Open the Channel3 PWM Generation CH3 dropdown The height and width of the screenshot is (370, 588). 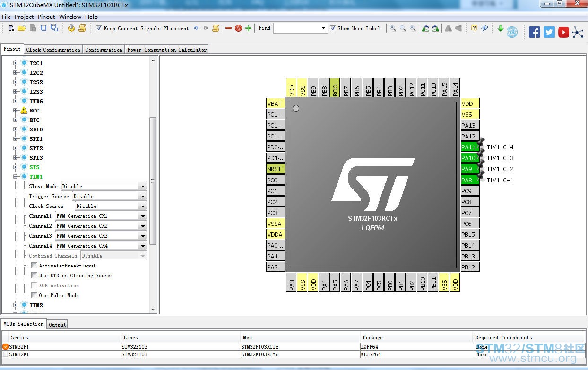pos(101,236)
